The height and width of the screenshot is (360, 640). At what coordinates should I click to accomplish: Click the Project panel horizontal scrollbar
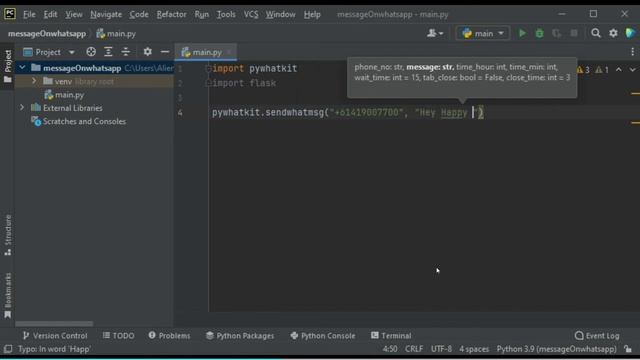pos(54,324)
